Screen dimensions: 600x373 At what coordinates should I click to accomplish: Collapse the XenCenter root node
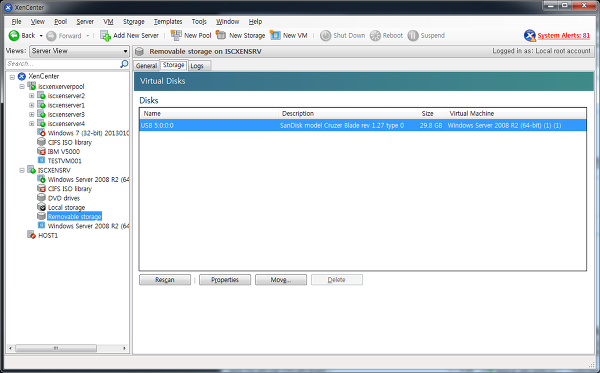tap(12, 77)
